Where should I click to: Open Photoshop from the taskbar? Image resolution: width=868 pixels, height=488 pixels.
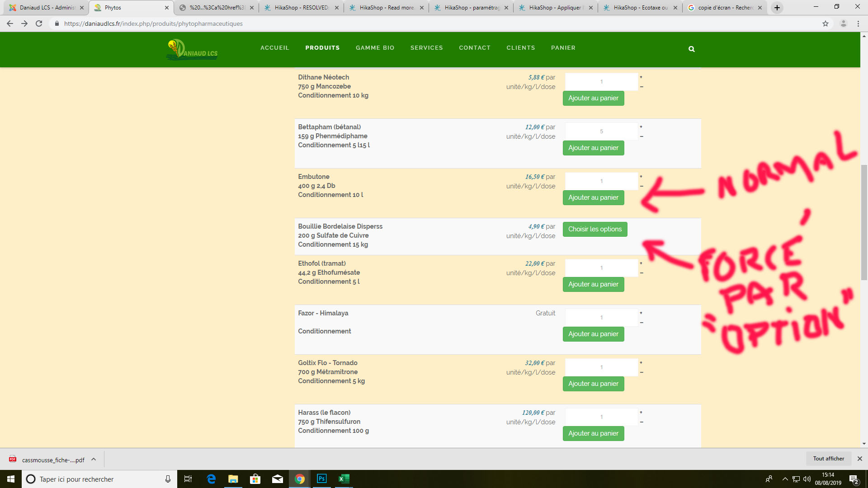(321, 479)
